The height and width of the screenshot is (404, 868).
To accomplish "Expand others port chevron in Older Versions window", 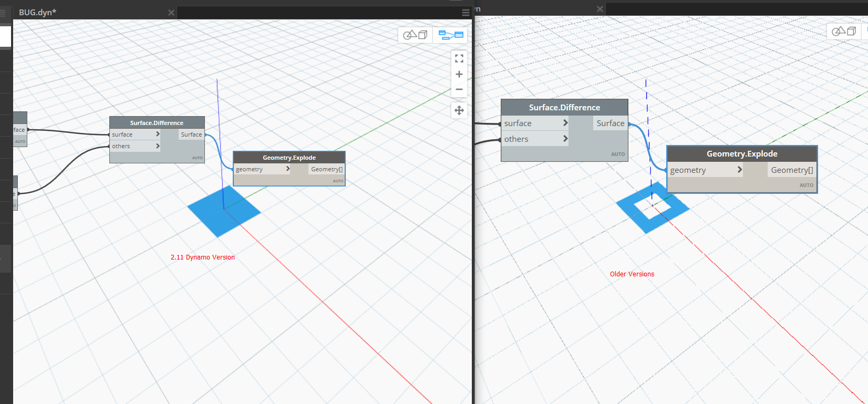I will point(565,139).
